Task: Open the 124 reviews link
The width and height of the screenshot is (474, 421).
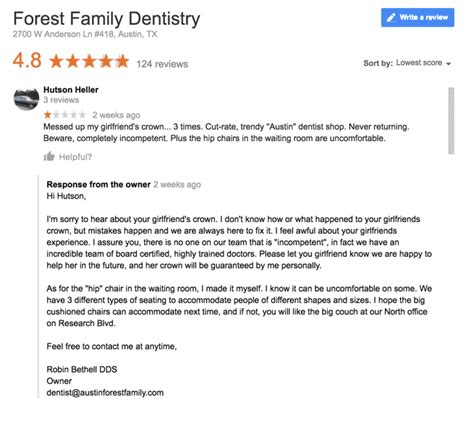Action: [x=162, y=64]
